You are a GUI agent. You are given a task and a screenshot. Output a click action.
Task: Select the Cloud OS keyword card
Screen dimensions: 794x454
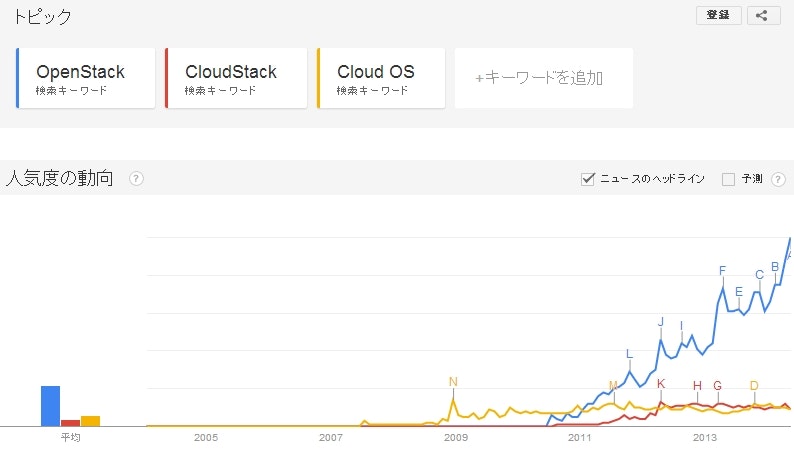381,78
